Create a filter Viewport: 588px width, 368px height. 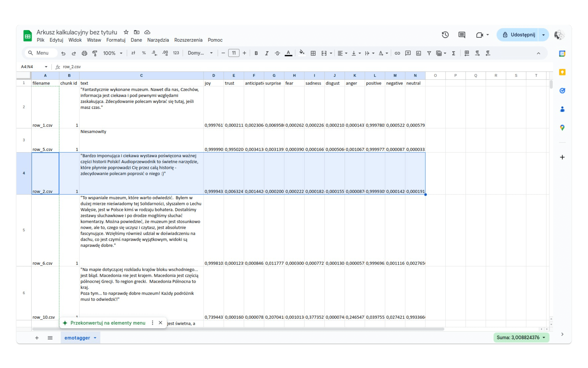(x=429, y=53)
